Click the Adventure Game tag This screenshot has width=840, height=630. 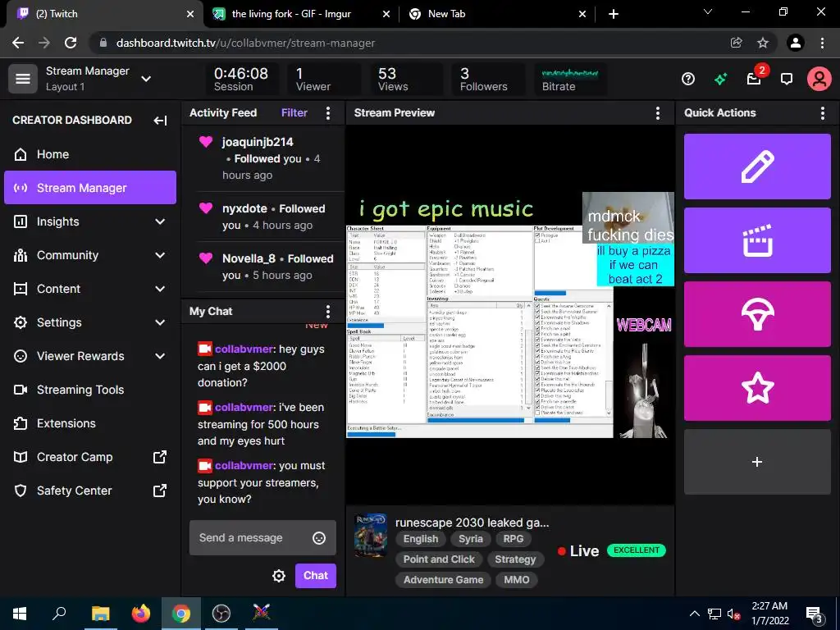tap(444, 580)
